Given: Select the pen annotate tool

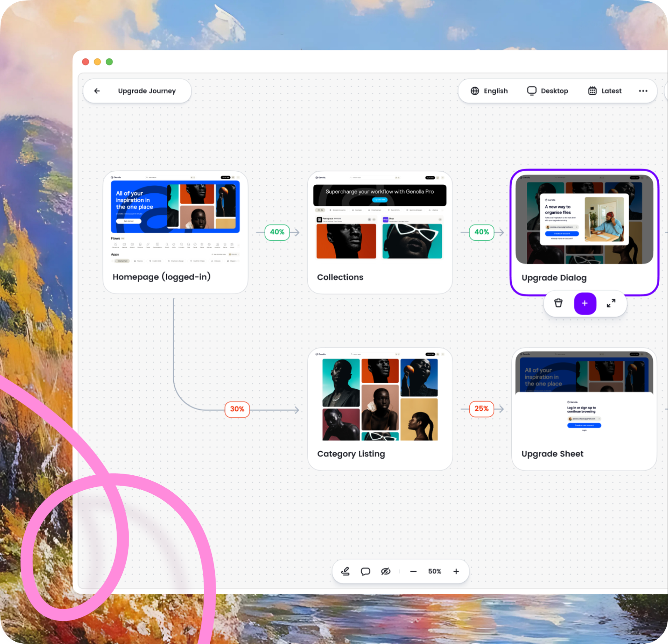Looking at the screenshot, I should point(345,571).
